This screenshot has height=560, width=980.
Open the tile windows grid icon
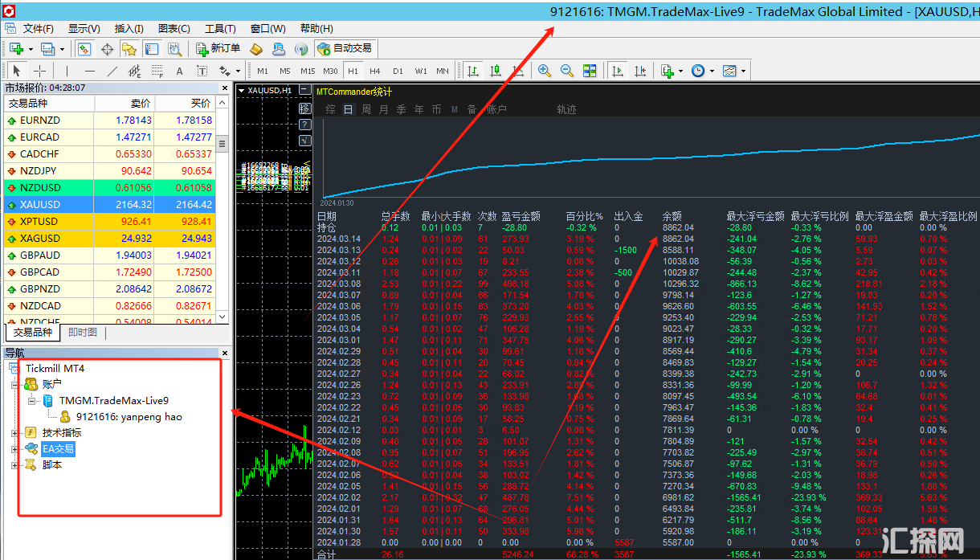[x=590, y=71]
